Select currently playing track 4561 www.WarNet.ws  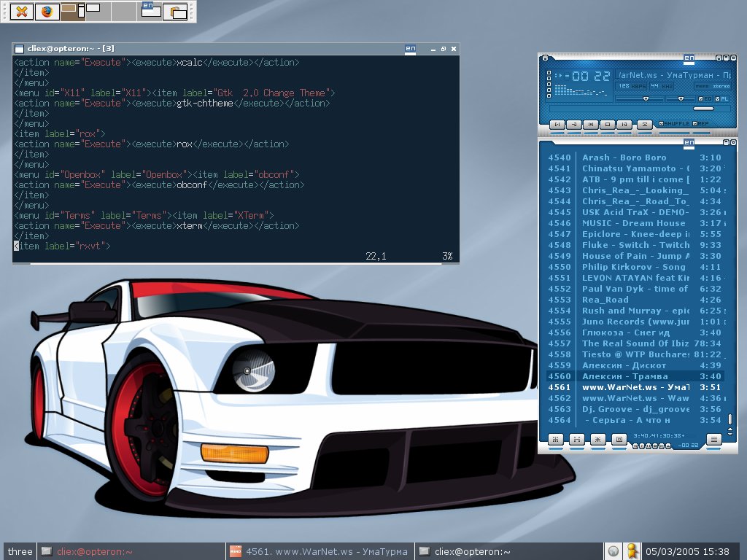(635, 388)
